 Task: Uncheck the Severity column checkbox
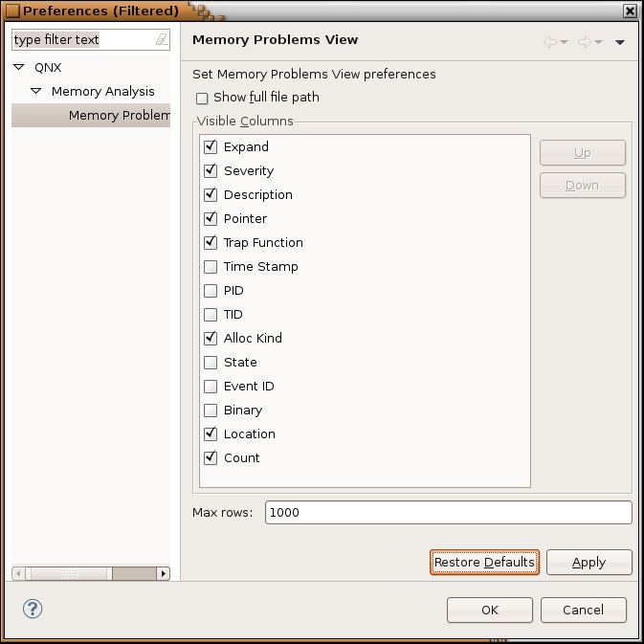point(211,171)
